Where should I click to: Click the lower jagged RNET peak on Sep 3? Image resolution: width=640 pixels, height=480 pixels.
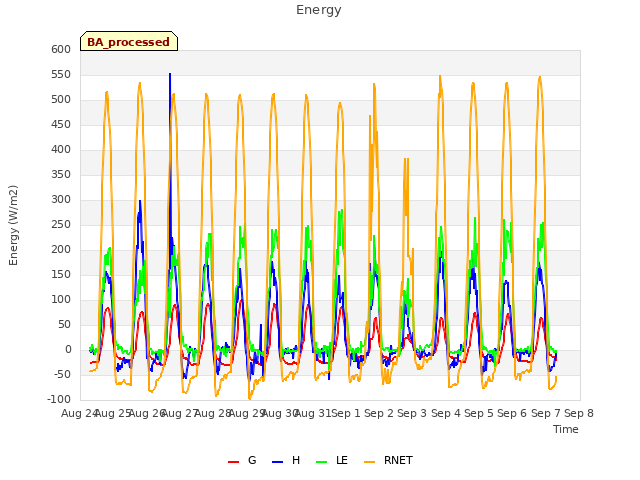click(x=407, y=159)
